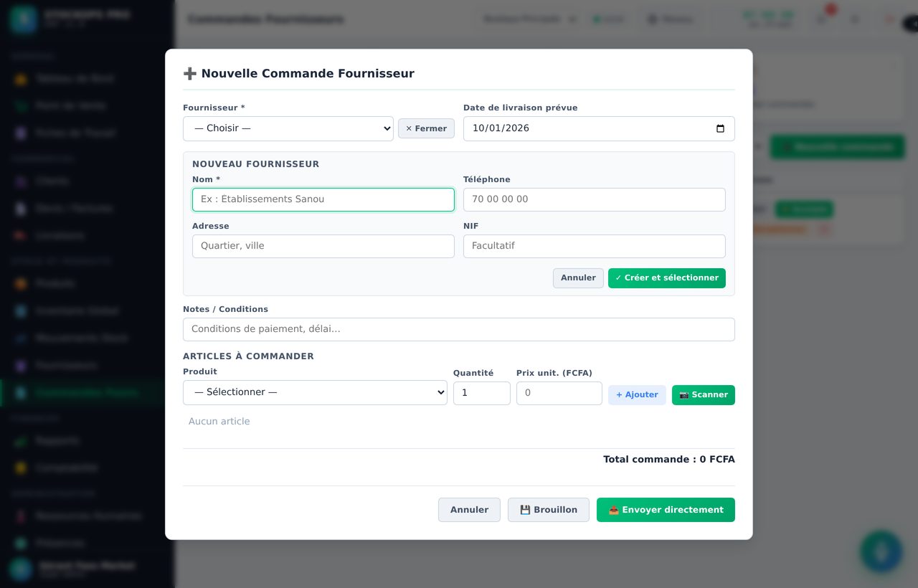Click the Notes / Conditions text field
Image resolution: width=918 pixels, height=588 pixels.
click(459, 329)
